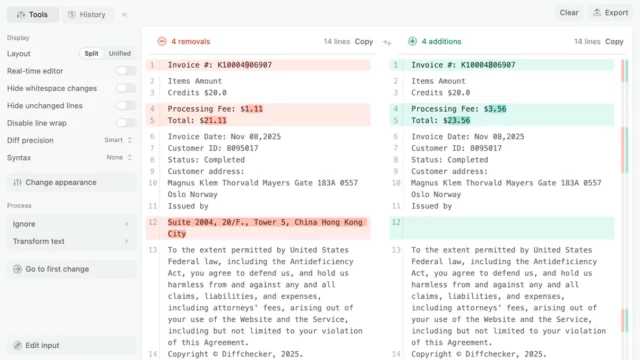Collapse the sidebar with double chevron icon
This screenshot has width=640, height=360.
coord(125,15)
